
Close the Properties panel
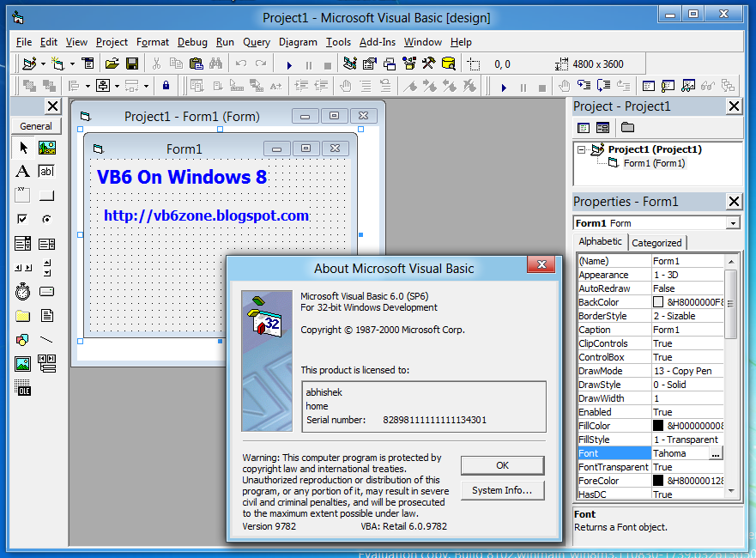[734, 201]
